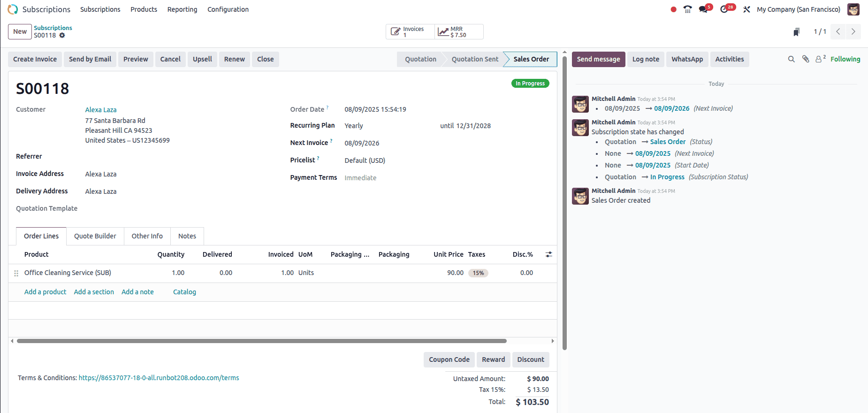Viewport: 868px width, 413px height.
Task: Switch to the Notes tab
Action: [187, 236]
